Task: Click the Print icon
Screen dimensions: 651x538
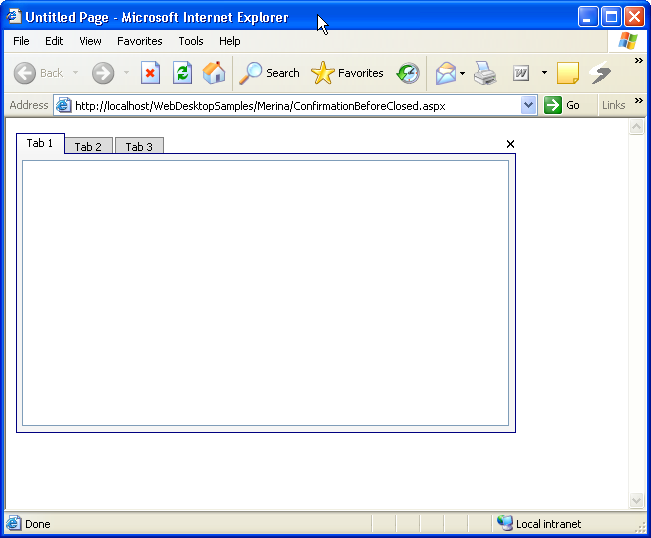Action: [x=485, y=73]
